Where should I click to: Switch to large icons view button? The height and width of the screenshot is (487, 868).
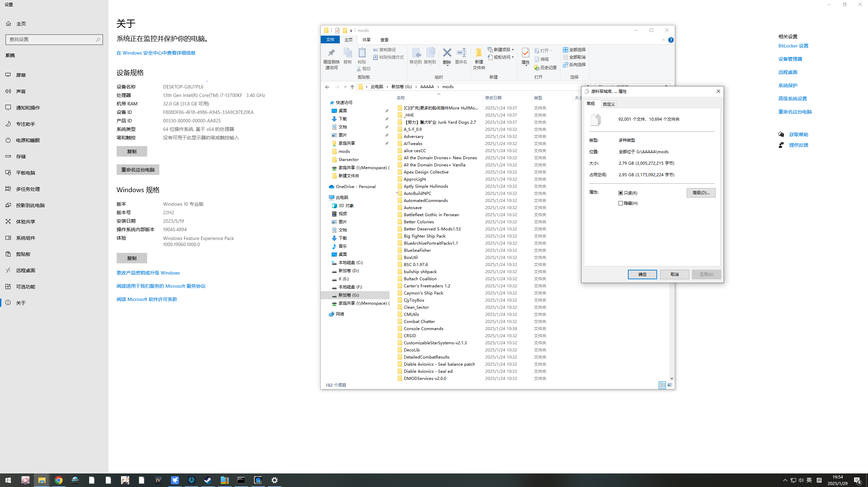670,385
